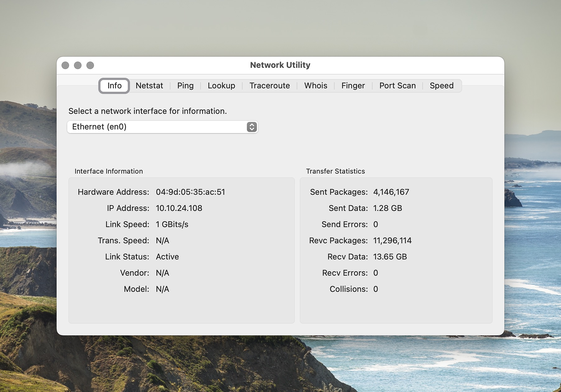Click the link speed value 1 GBits/s
The width and height of the screenshot is (561, 392).
tap(172, 224)
